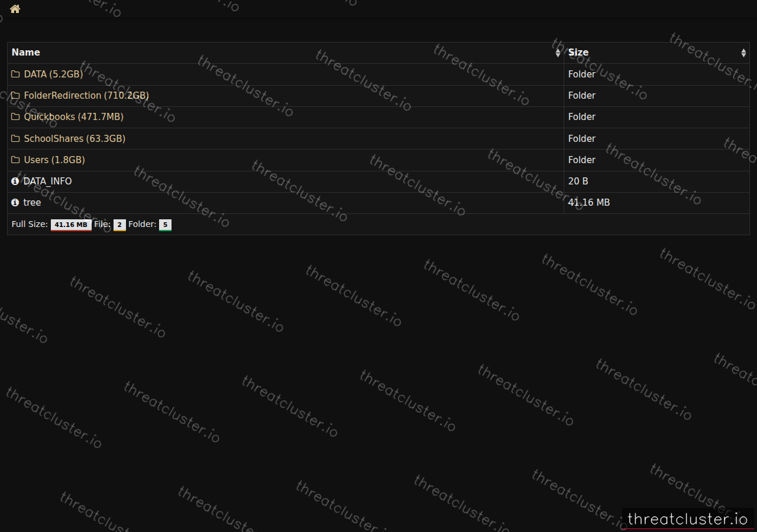Click the folder icon beside DATA

tap(15, 74)
